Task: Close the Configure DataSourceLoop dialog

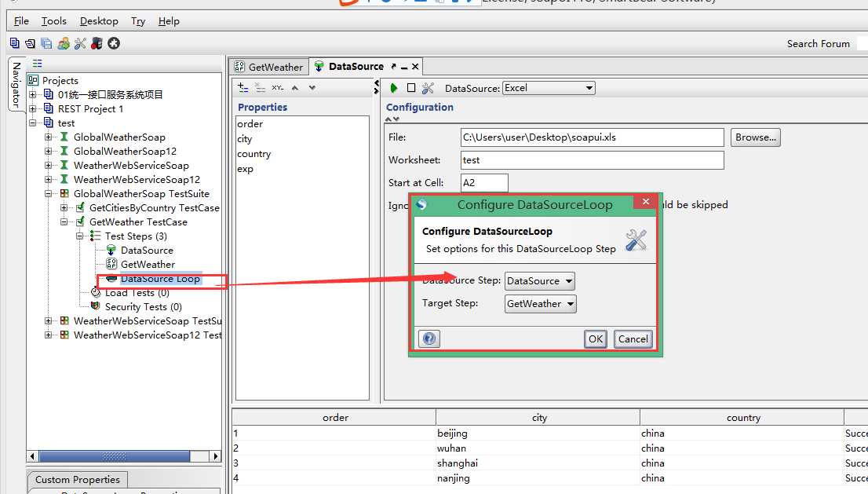Action: pyautogui.click(x=645, y=202)
